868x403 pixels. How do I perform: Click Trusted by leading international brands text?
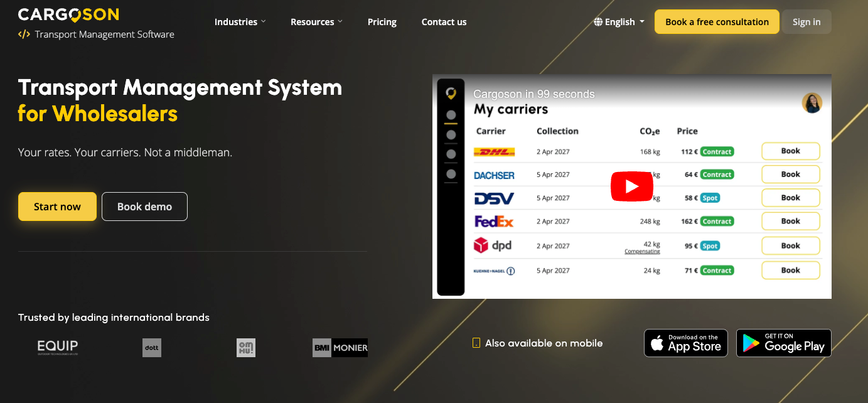114,318
